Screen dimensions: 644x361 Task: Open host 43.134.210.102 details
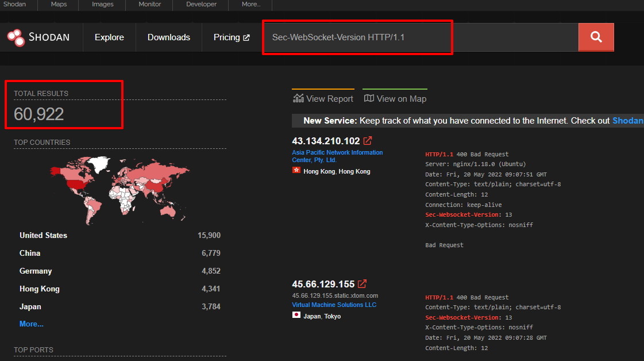pyautogui.click(x=326, y=141)
